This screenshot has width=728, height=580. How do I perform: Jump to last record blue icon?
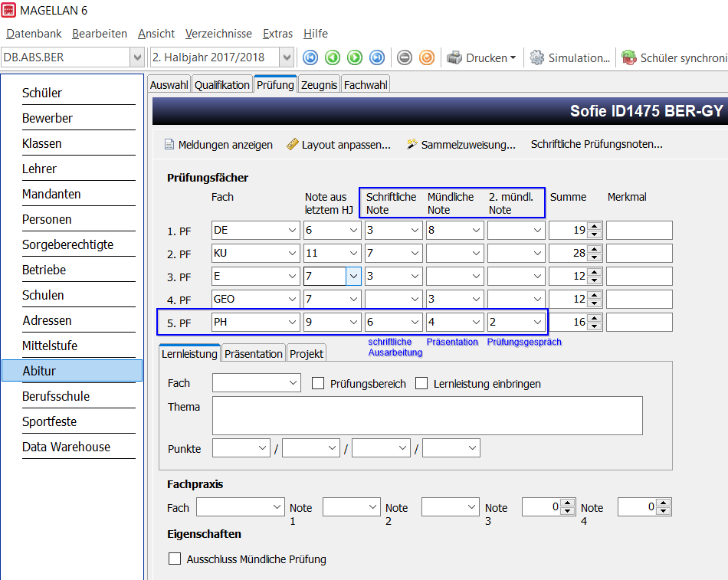coord(377,57)
